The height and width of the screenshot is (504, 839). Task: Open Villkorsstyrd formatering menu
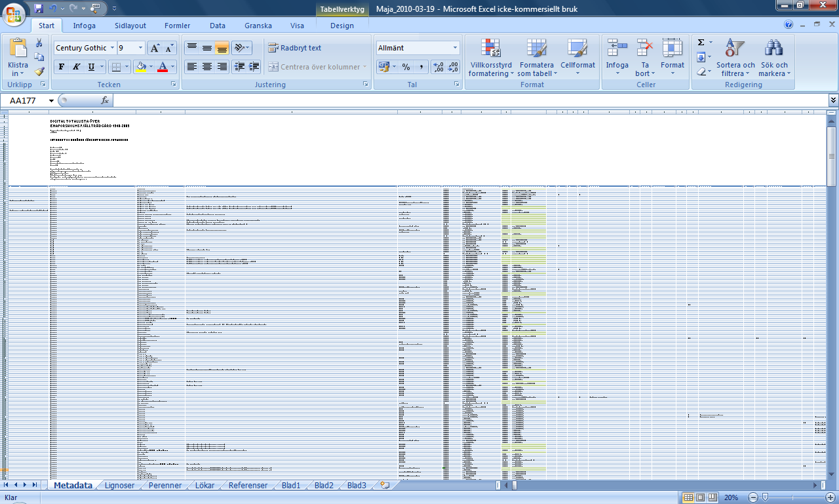pyautogui.click(x=491, y=58)
